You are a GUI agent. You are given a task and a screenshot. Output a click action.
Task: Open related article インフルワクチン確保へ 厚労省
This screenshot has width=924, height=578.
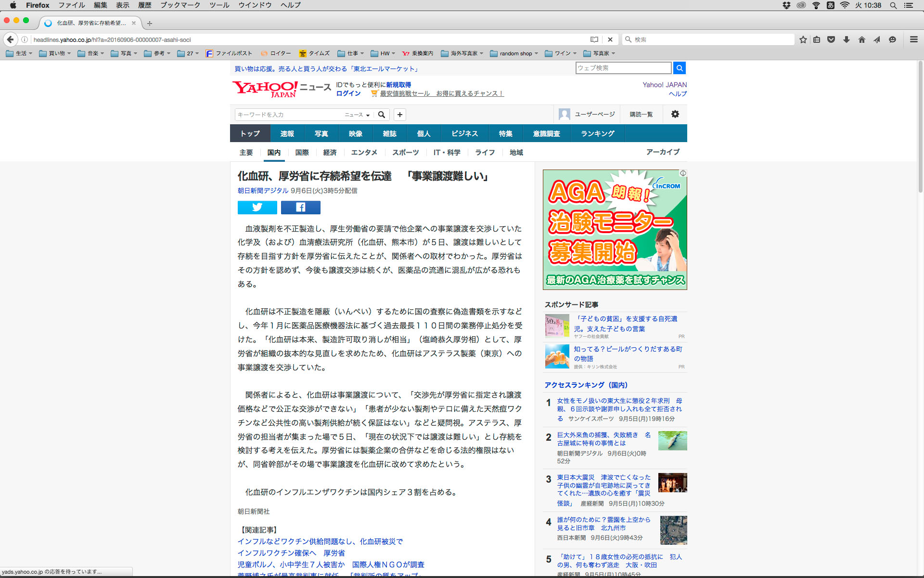[x=291, y=553]
